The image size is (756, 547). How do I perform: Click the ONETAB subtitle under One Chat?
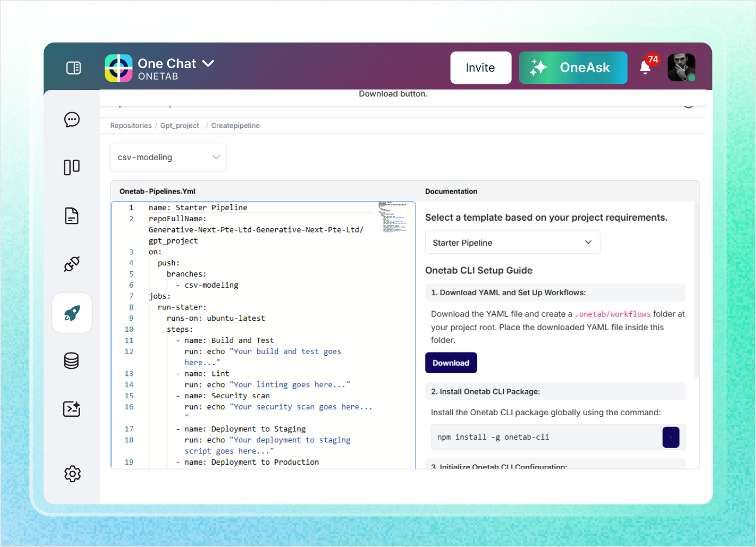coord(158,76)
